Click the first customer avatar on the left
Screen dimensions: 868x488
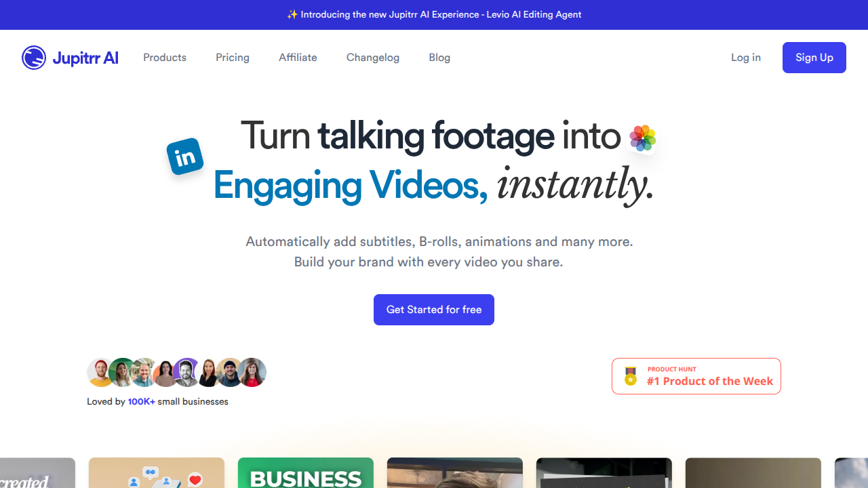[100, 372]
